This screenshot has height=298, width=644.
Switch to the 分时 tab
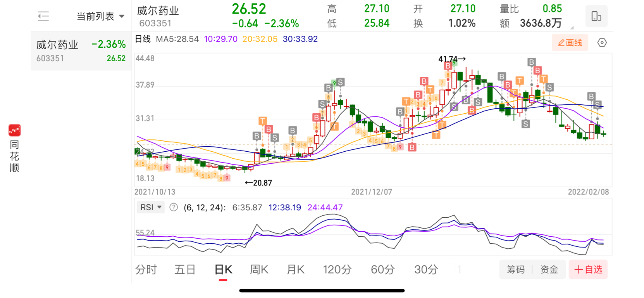[x=146, y=269]
